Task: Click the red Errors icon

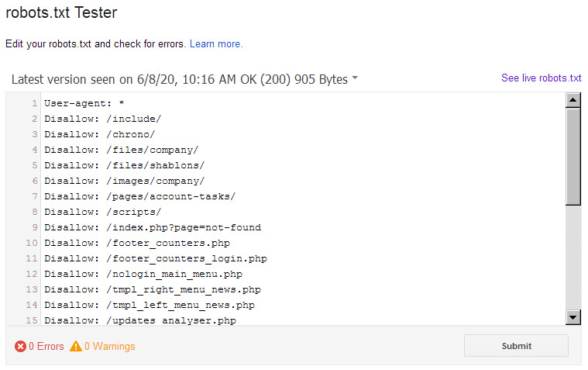Action: (20, 347)
